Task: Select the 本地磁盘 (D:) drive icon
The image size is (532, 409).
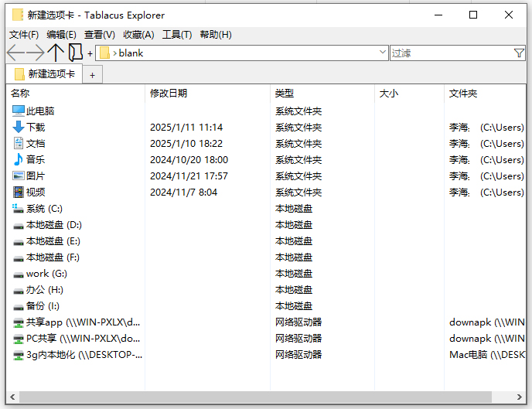Action: point(19,226)
